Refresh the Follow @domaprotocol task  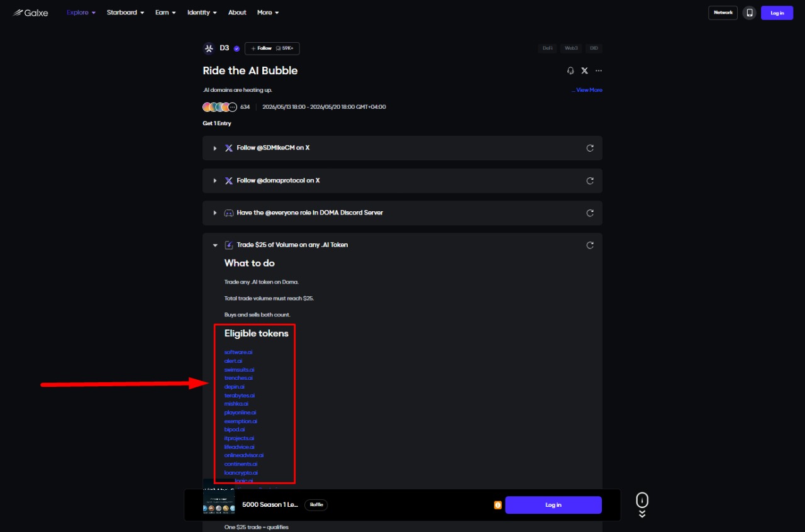point(590,180)
